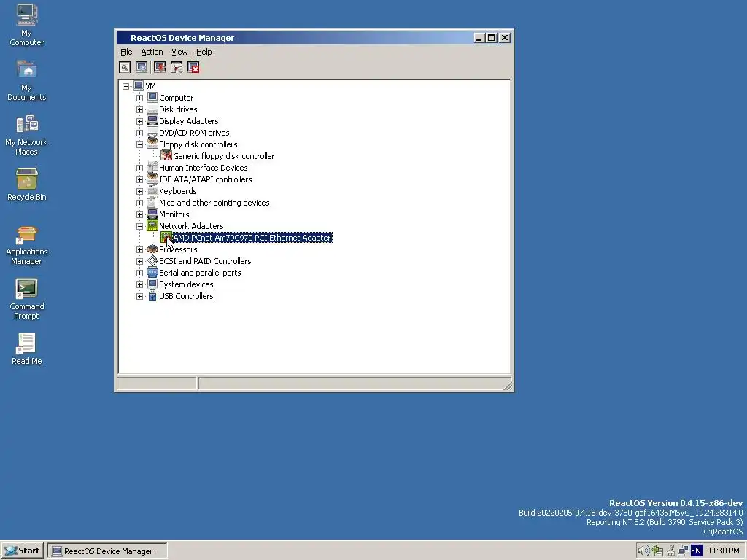Select the Monitors label

174,214
